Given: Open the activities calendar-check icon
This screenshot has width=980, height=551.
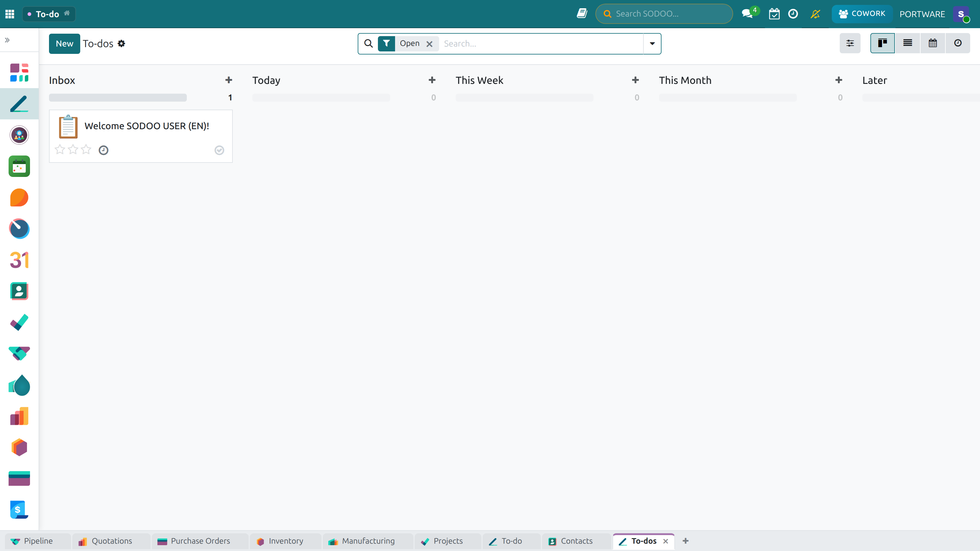Looking at the screenshot, I should (x=774, y=14).
